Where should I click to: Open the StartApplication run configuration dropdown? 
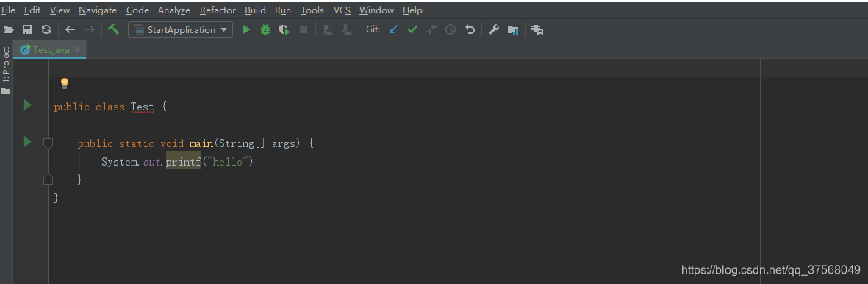181,30
